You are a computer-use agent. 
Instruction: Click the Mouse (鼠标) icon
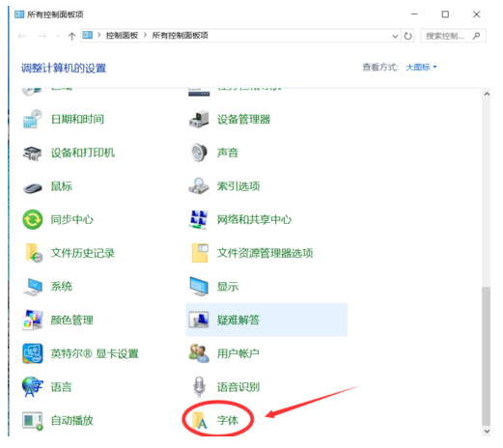pos(33,187)
